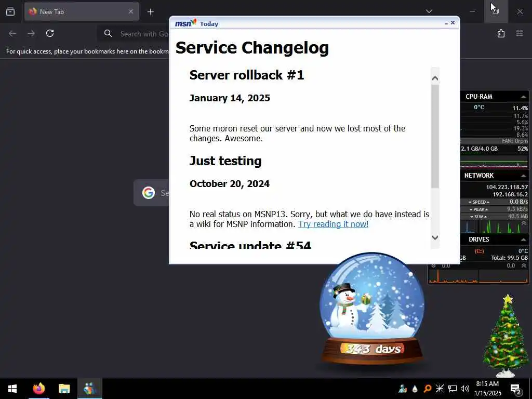Click the 2.1 GB/4.0 GB RAM usage text
This screenshot has height=399, width=532.
click(x=479, y=149)
